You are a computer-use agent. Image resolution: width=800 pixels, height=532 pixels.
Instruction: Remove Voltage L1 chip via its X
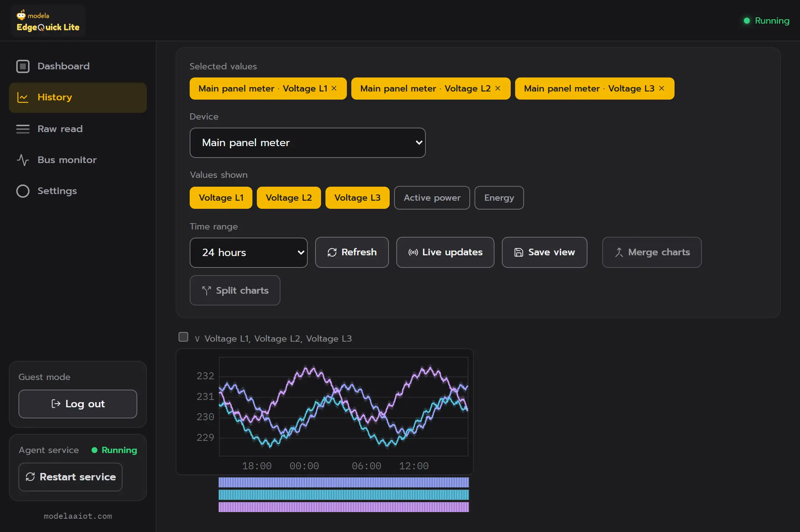pyautogui.click(x=334, y=89)
